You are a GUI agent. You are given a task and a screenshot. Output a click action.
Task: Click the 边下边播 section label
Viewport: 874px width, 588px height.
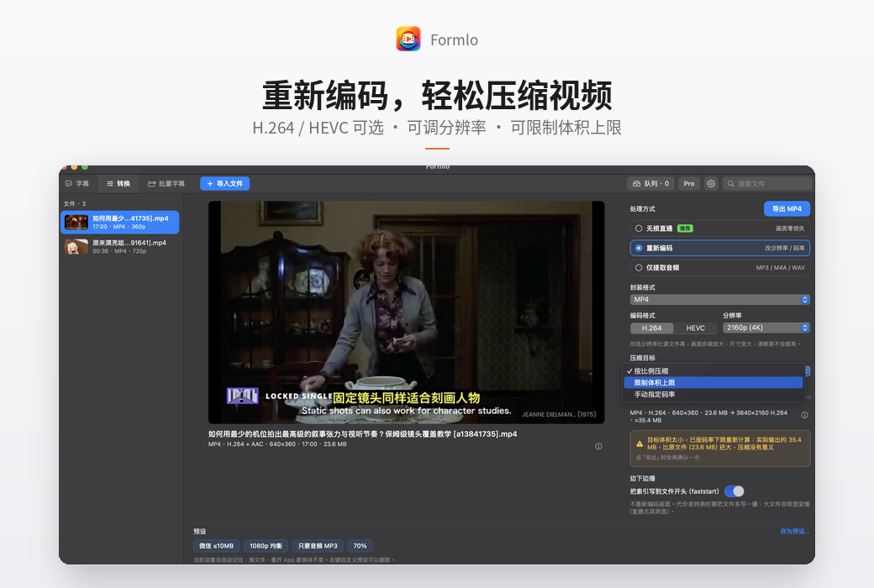642,478
